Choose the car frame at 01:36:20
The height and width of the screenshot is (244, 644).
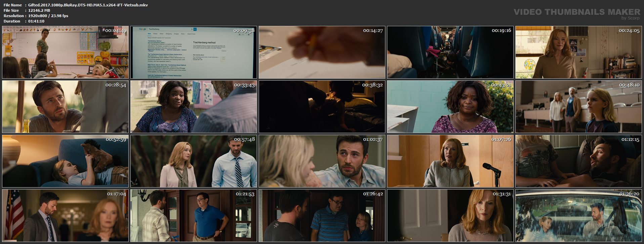pyautogui.click(x=578, y=215)
